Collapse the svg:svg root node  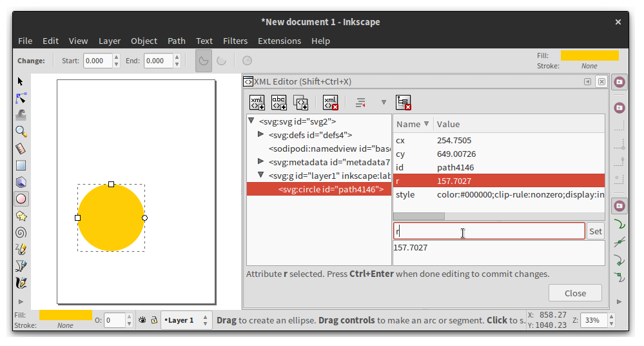251,121
